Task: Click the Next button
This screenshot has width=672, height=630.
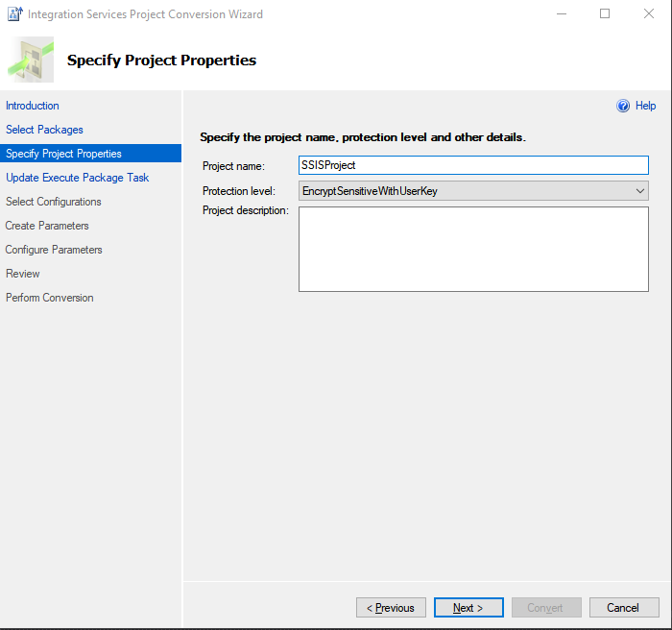Action: [x=468, y=608]
